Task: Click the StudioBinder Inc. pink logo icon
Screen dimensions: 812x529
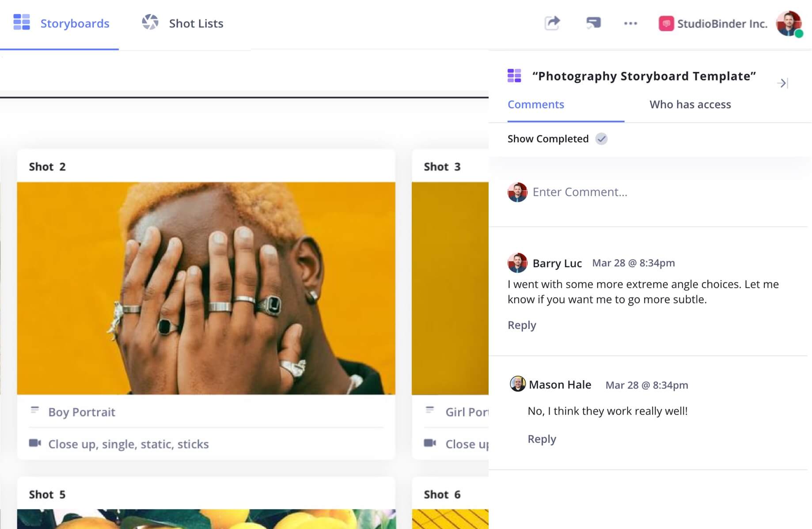Action: point(666,23)
